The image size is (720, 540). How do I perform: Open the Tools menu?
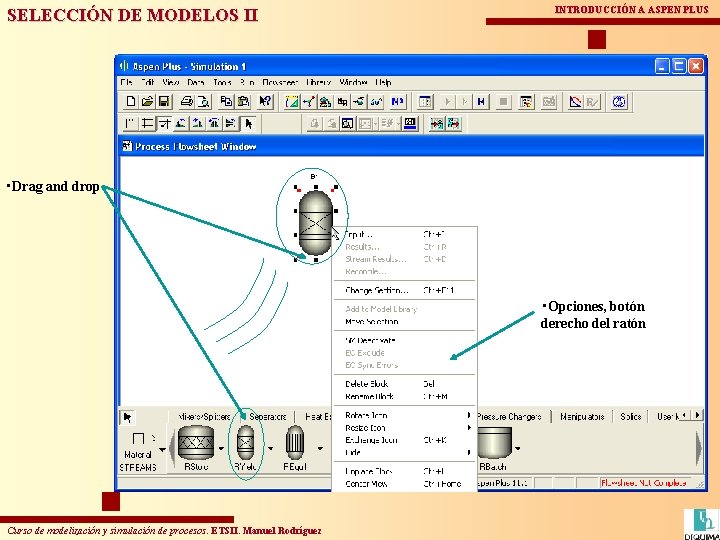[x=222, y=83]
